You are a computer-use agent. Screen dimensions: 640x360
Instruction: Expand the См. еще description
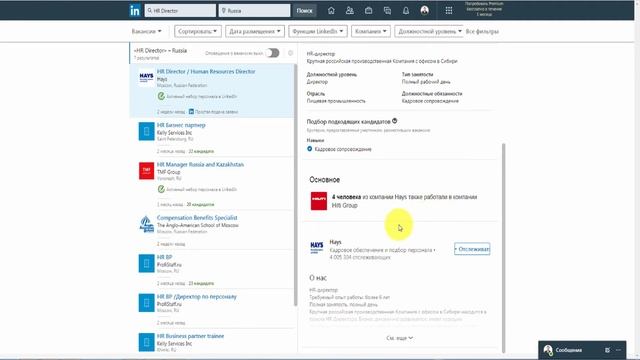pyautogui.click(x=399, y=338)
